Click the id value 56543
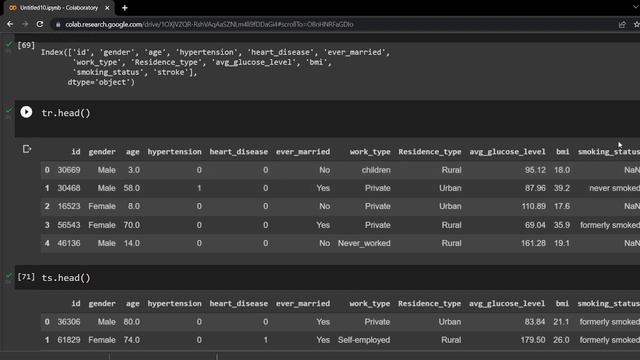 pos(69,225)
